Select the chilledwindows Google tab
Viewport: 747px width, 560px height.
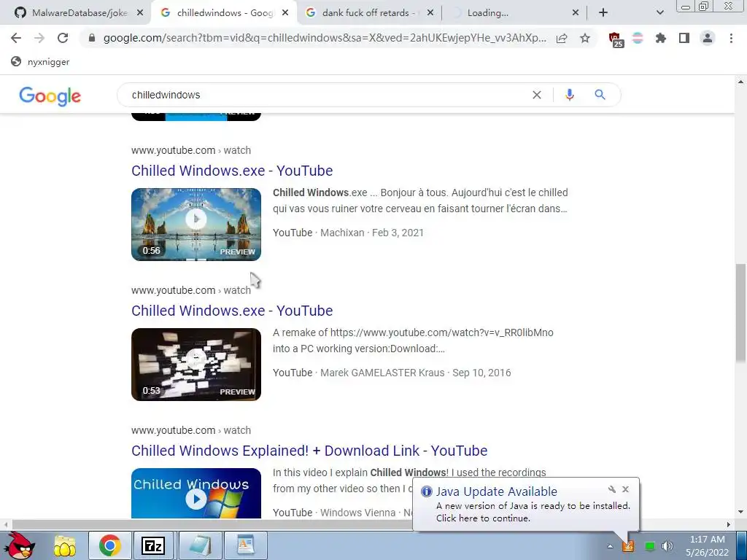click(x=224, y=13)
